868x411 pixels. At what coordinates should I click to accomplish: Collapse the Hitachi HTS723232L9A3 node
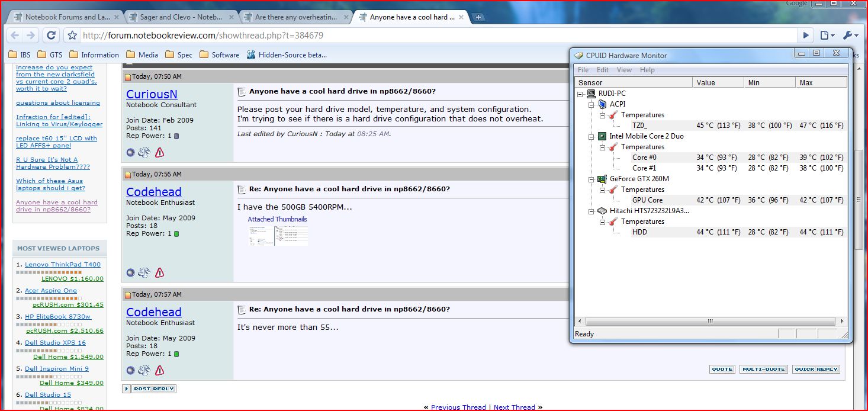(591, 211)
